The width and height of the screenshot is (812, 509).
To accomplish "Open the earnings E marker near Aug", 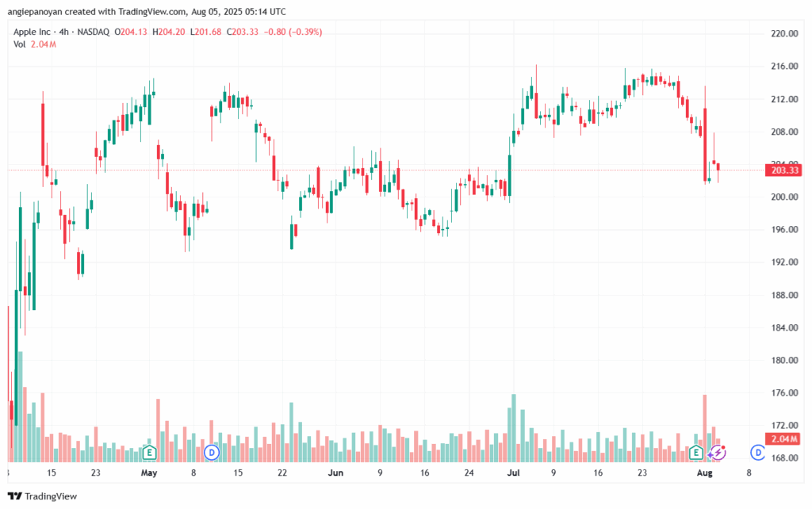I will [695, 453].
